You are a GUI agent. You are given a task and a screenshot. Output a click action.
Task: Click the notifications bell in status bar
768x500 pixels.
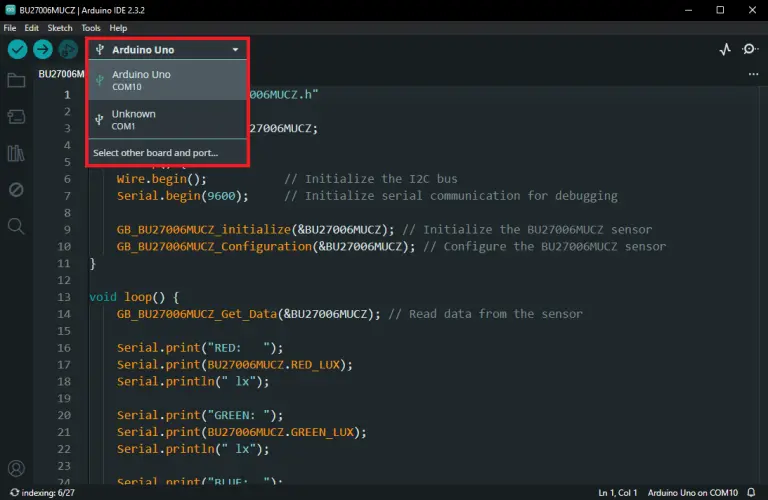pyautogui.click(x=751, y=493)
